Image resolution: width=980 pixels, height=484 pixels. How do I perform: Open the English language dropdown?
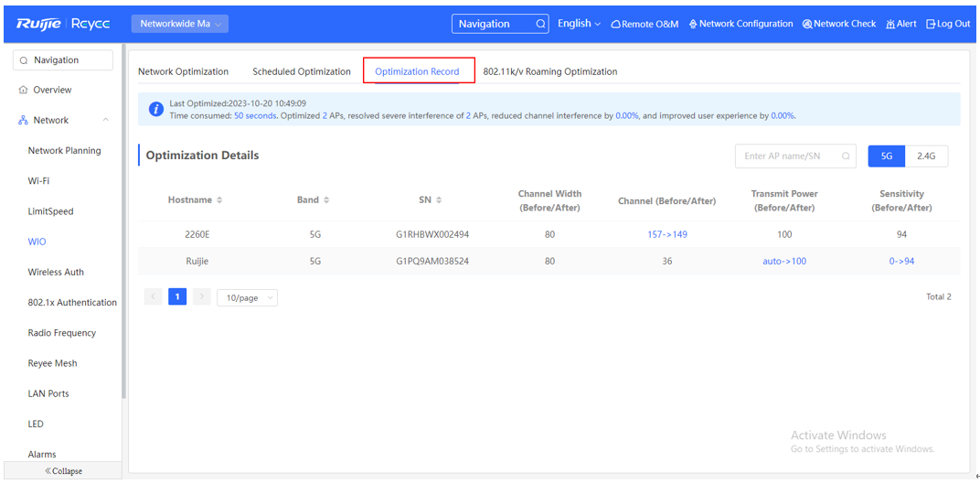[x=579, y=24]
